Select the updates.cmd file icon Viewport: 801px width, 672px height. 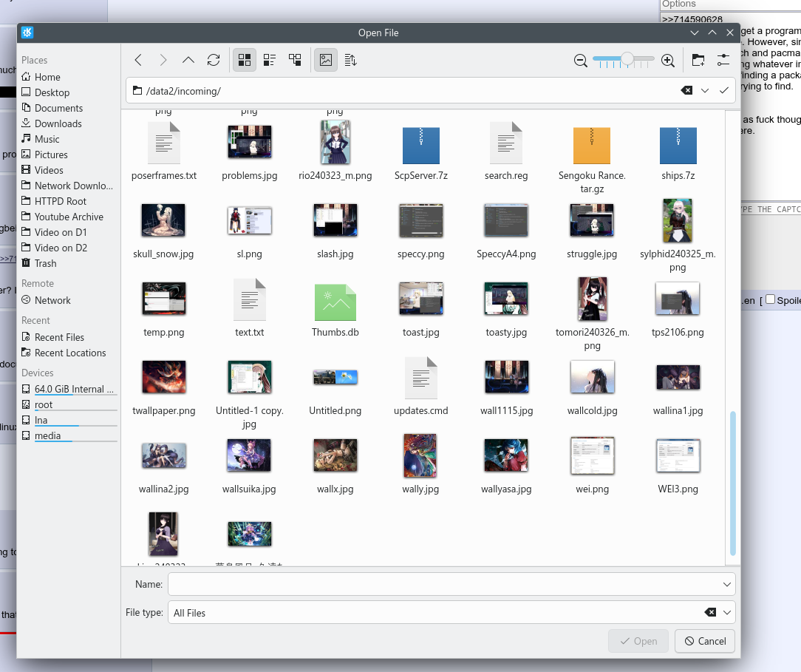tap(421, 379)
